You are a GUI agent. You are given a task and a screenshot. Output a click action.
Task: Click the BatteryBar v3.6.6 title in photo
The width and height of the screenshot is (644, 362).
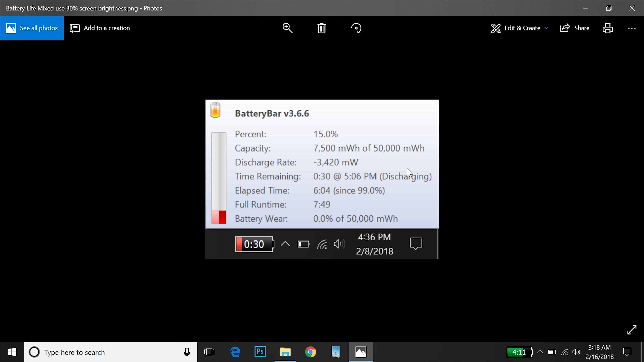[272, 114]
